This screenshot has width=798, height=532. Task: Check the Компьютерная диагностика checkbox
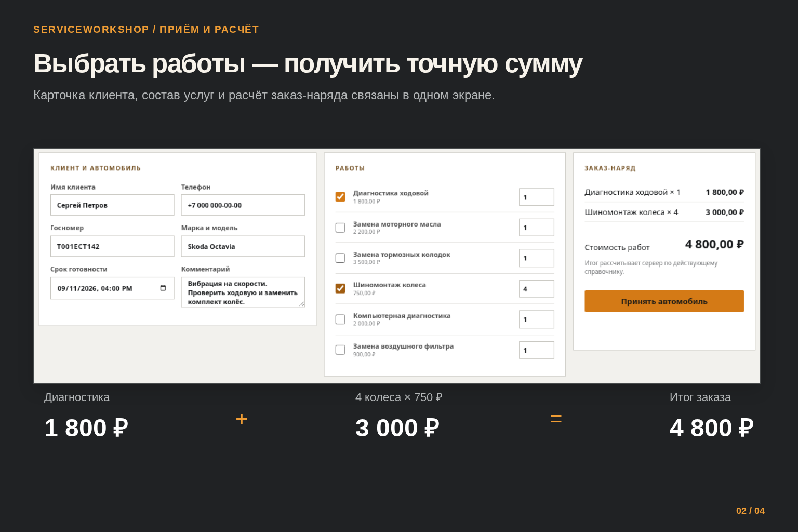(x=340, y=320)
